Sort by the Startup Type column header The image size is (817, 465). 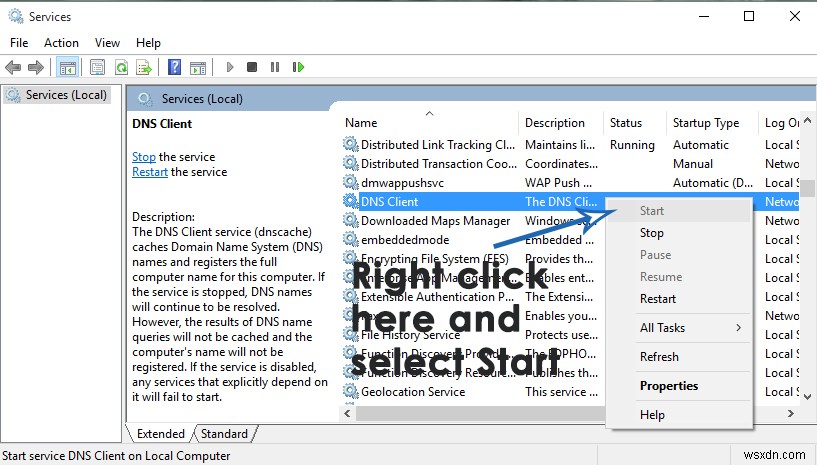[x=711, y=123]
